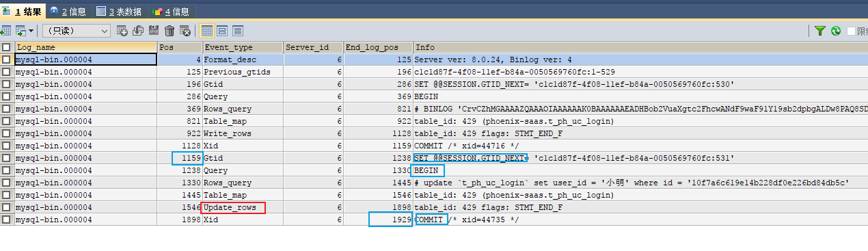Click the Info column header

[640, 47]
